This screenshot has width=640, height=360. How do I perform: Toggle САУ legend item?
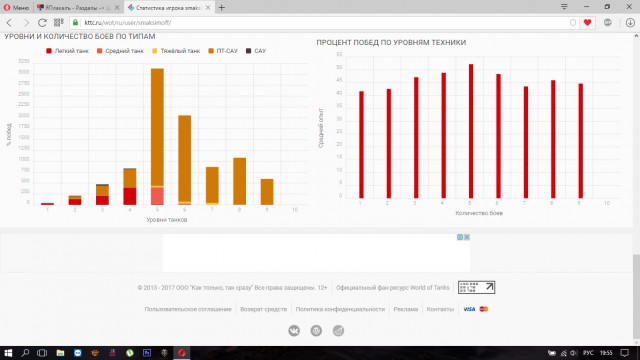click(256, 51)
